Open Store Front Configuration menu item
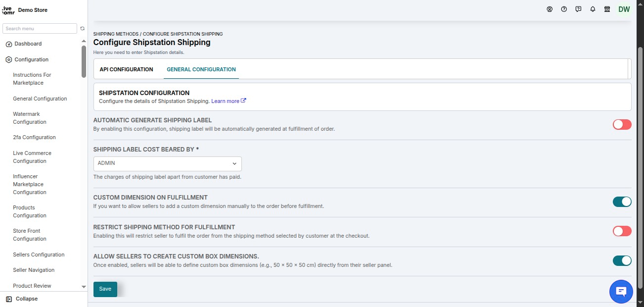Viewport: 644px width, 307px height. point(30,235)
